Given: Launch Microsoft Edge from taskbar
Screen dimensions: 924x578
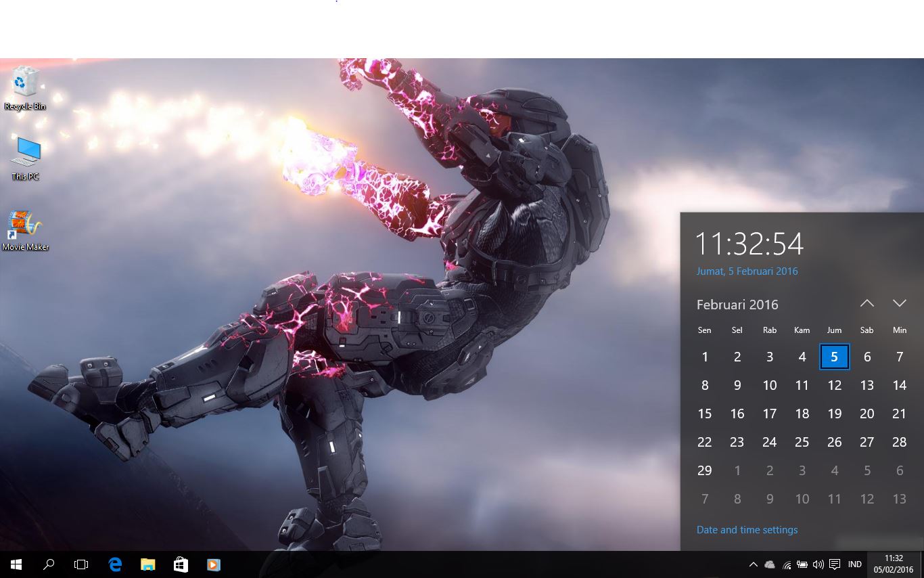Looking at the screenshot, I should [x=115, y=564].
